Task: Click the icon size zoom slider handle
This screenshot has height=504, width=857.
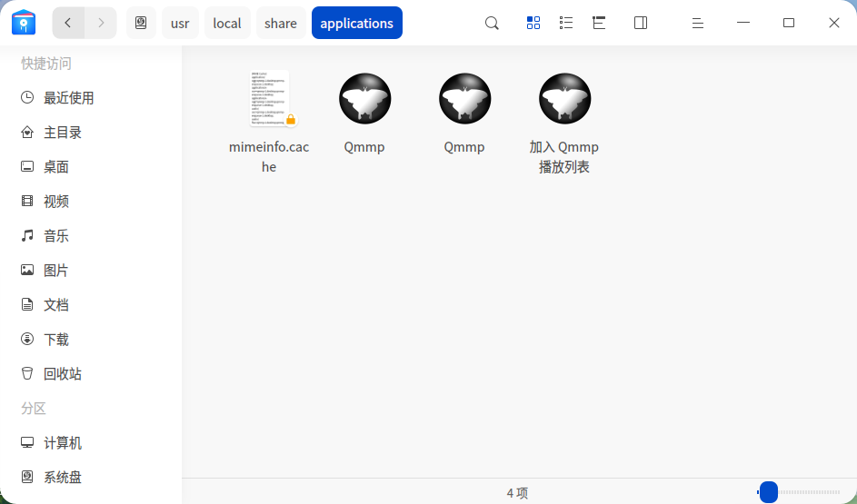Action: pyautogui.click(x=769, y=492)
